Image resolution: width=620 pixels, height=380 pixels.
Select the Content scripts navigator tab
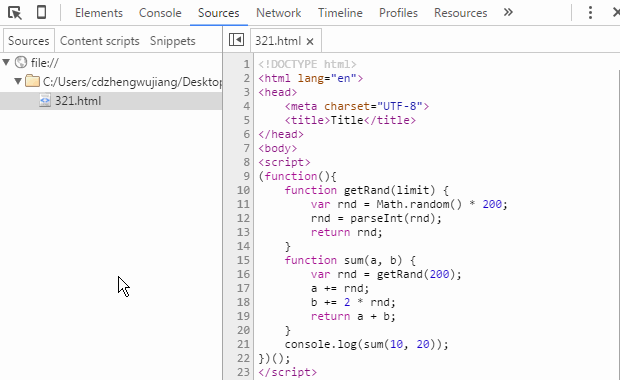click(100, 41)
